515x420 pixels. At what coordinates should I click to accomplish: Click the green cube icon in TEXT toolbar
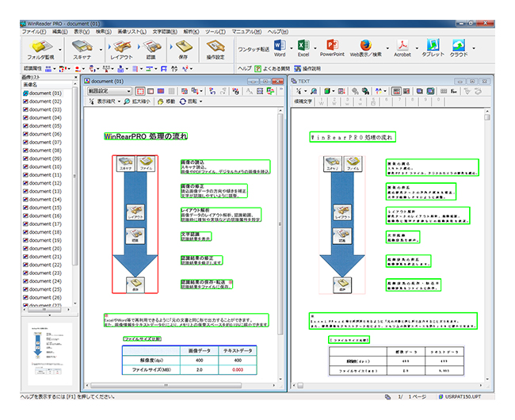(x=326, y=91)
